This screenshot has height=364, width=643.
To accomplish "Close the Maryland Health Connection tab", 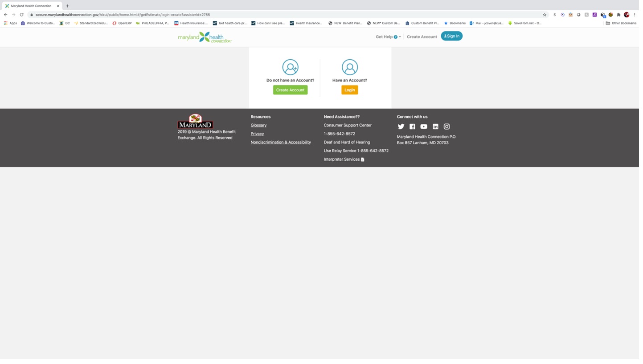I will [58, 6].
